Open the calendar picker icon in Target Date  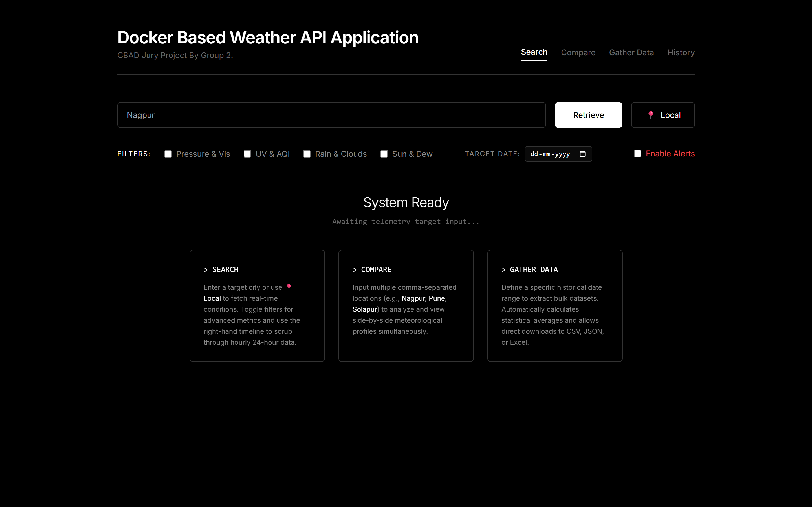(x=582, y=154)
